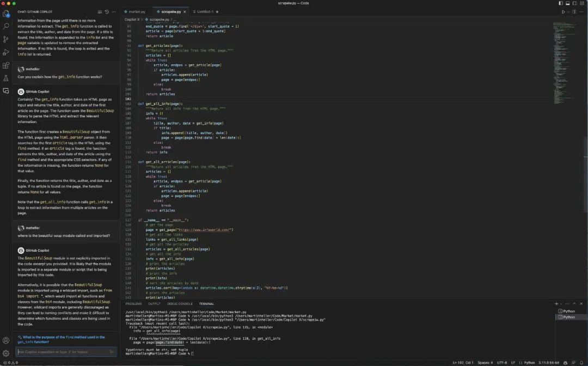Open the Search view in activity bar
Image resolution: width=588 pixels, height=366 pixels.
coord(6,26)
